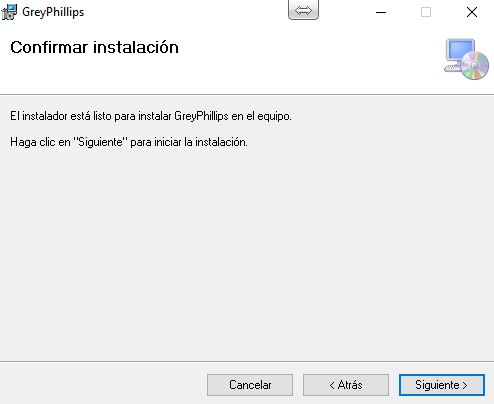
Task: Click the GreyPhillips window title text
Action: pyautogui.click(x=53, y=12)
